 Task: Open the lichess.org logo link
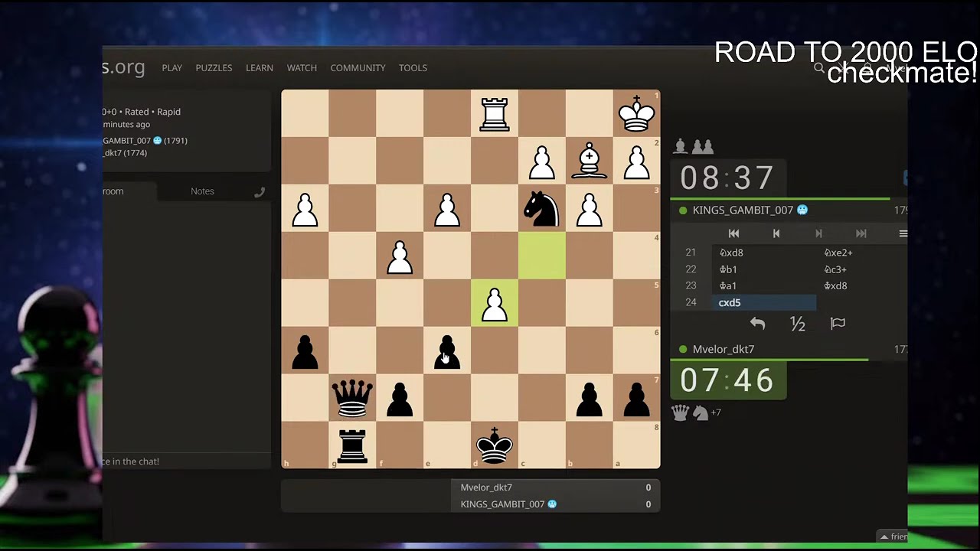point(123,67)
